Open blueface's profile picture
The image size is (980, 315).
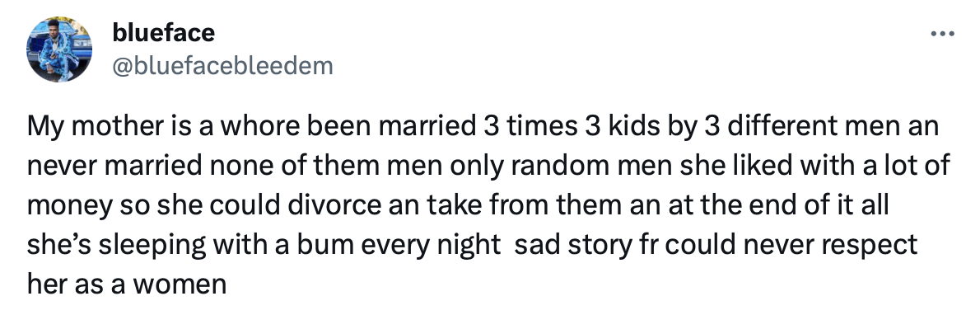[59, 49]
